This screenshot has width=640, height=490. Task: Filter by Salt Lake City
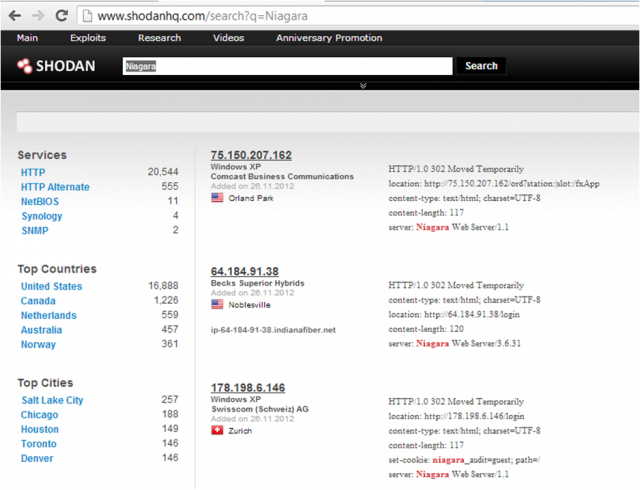(x=52, y=400)
